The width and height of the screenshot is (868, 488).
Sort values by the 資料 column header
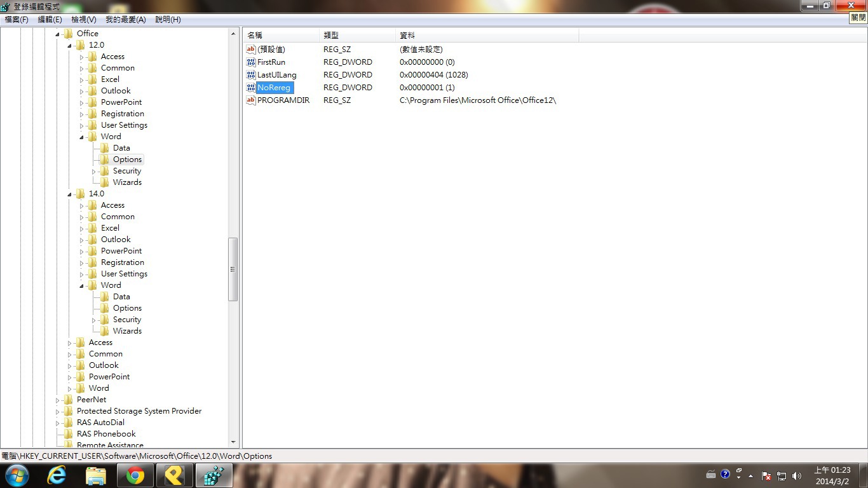(487, 36)
